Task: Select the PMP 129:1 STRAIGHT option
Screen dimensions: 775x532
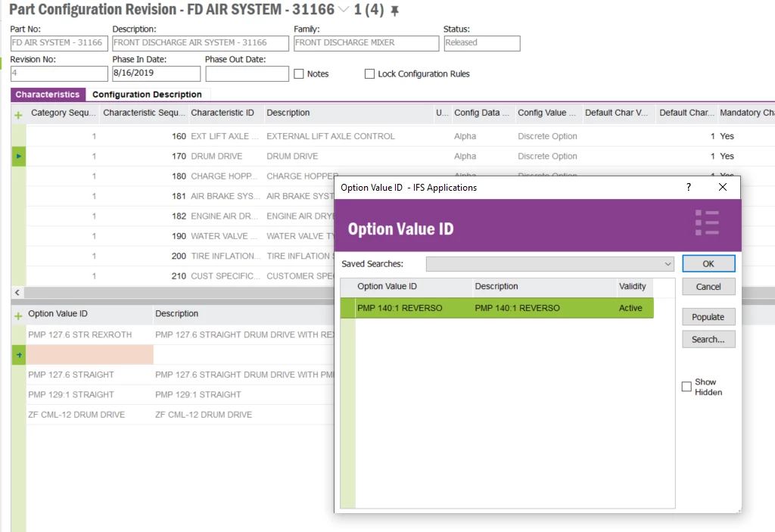Action: tap(71, 394)
